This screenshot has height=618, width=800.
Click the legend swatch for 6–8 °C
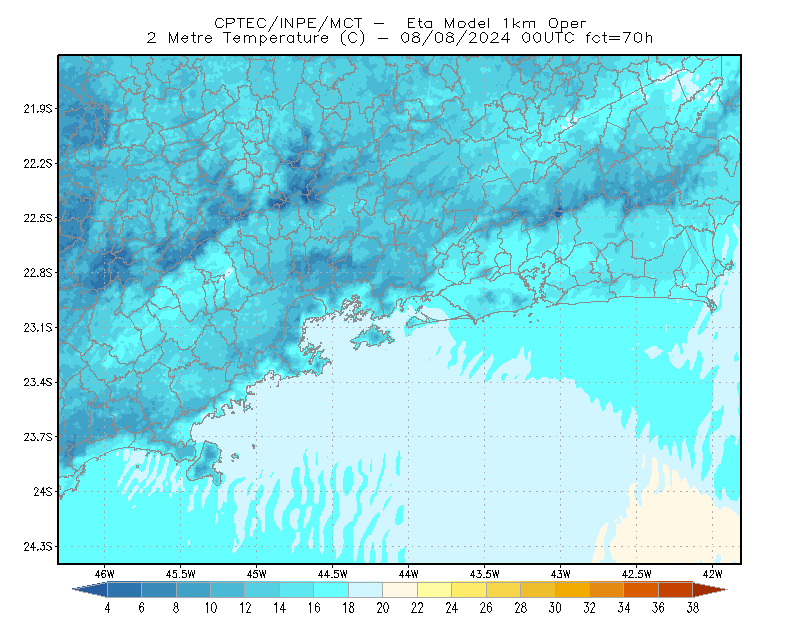(x=159, y=590)
